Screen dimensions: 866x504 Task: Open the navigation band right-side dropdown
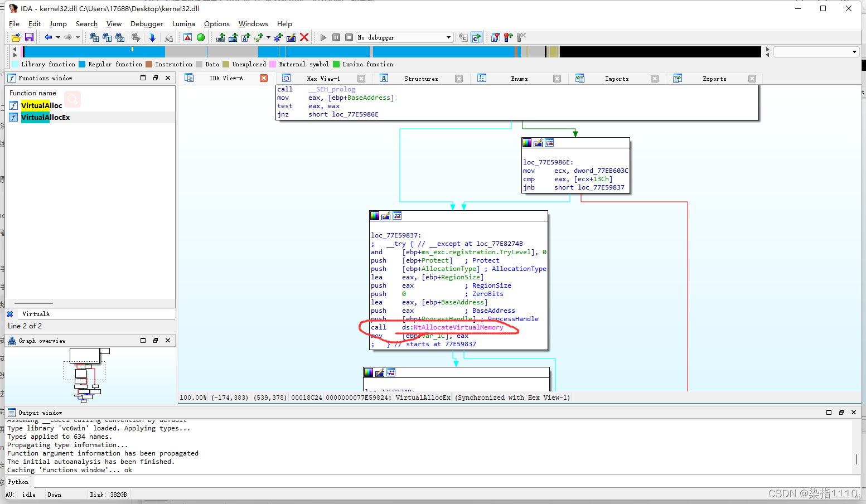(x=854, y=52)
